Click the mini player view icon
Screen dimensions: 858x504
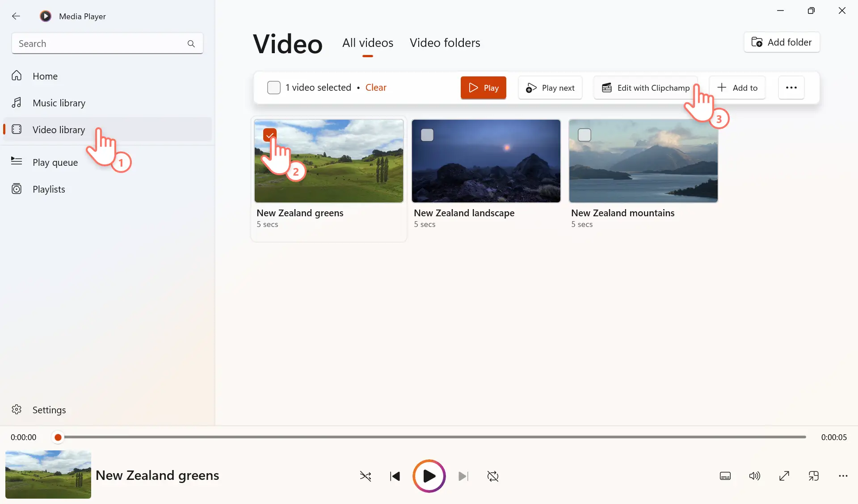click(x=813, y=476)
